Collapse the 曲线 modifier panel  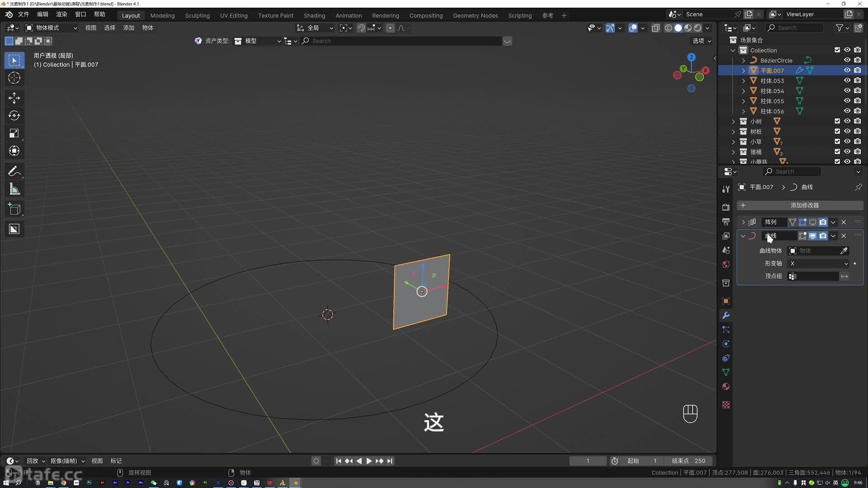click(743, 236)
